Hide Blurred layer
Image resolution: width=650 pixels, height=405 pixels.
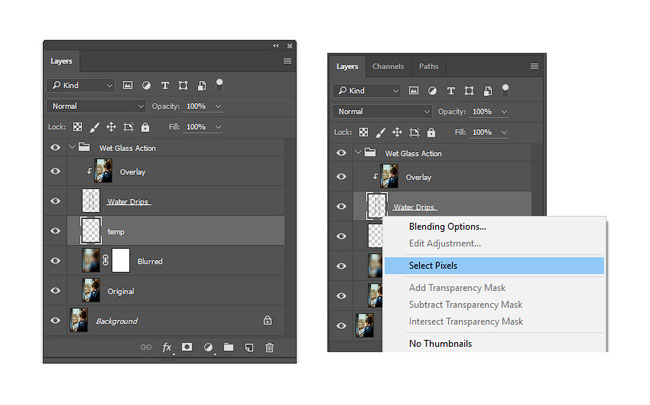[x=55, y=261]
